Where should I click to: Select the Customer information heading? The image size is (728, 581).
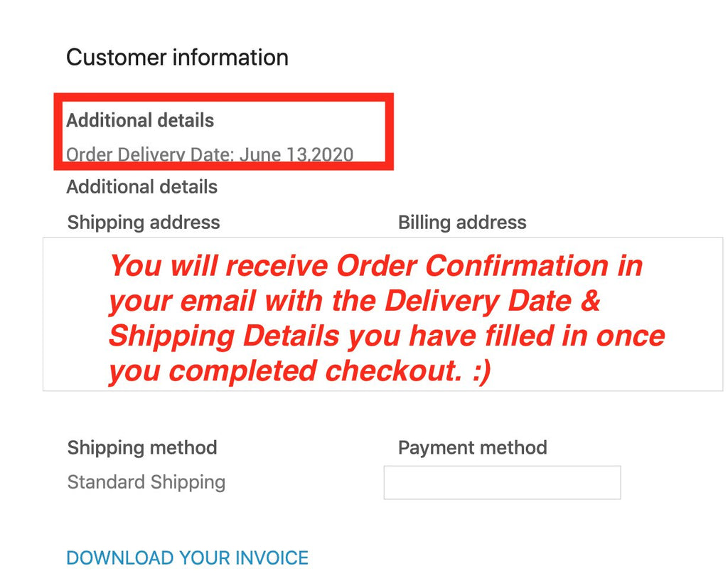[x=177, y=57]
